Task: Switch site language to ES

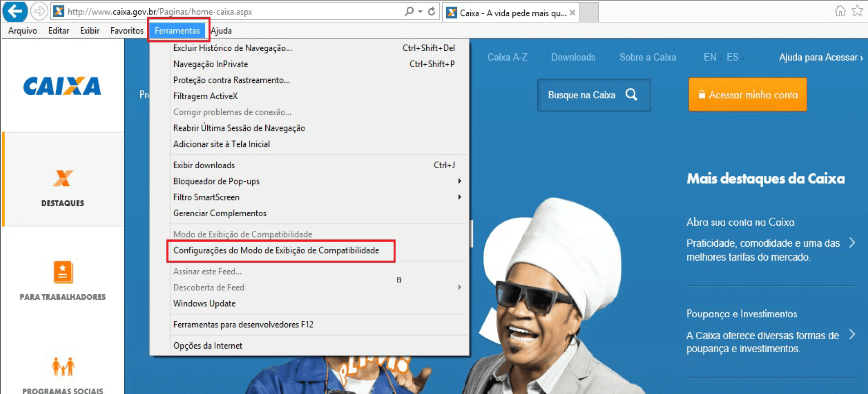Action: click(732, 57)
